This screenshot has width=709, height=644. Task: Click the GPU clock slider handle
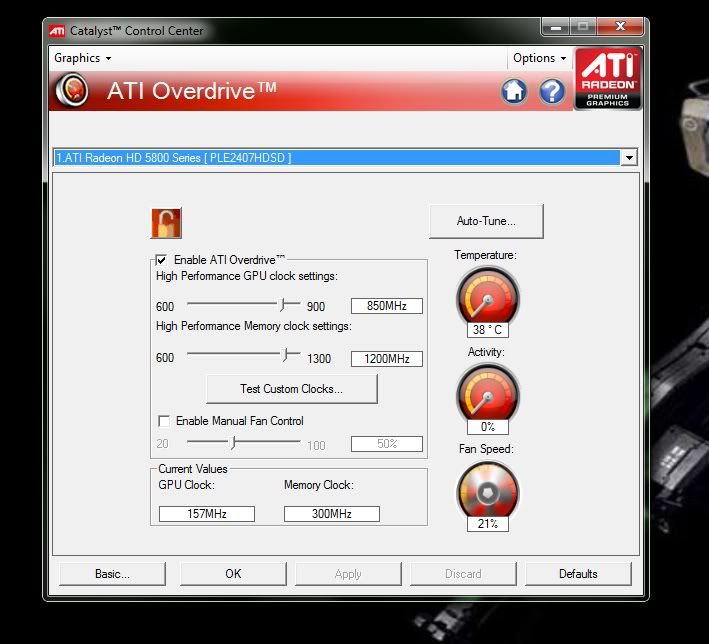click(283, 305)
